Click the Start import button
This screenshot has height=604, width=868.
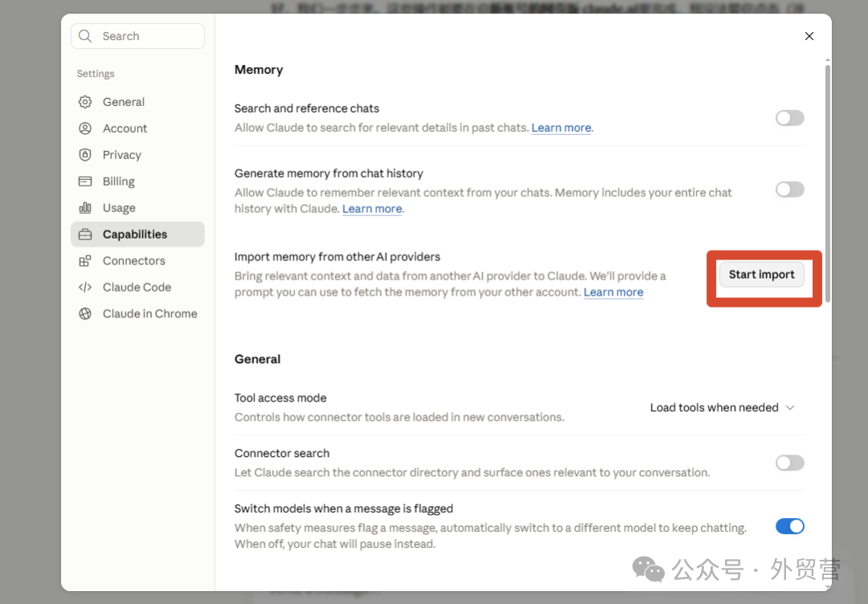pyautogui.click(x=762, y=275)
